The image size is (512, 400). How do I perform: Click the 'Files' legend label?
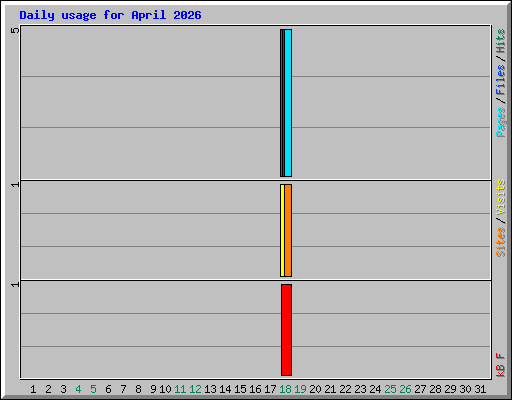[x=501, y=80]
